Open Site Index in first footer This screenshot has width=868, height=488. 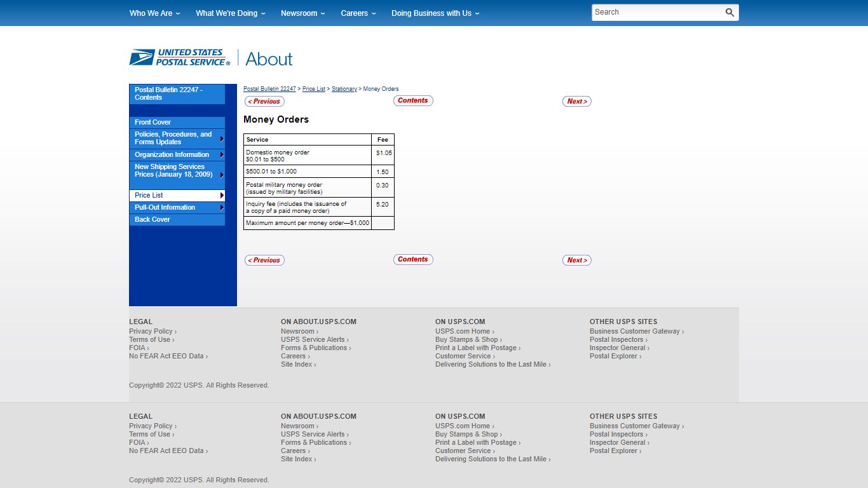298,364
